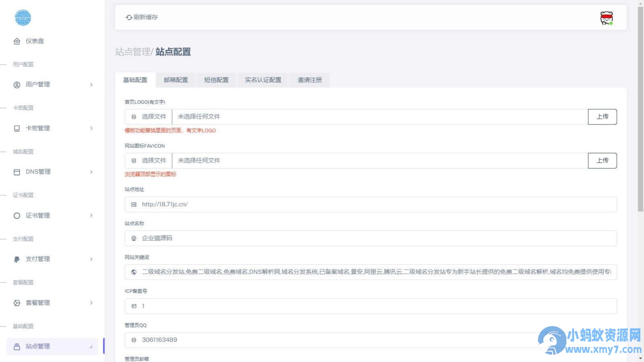Click the 支付管理 PayPal icon

pos(17,259)
